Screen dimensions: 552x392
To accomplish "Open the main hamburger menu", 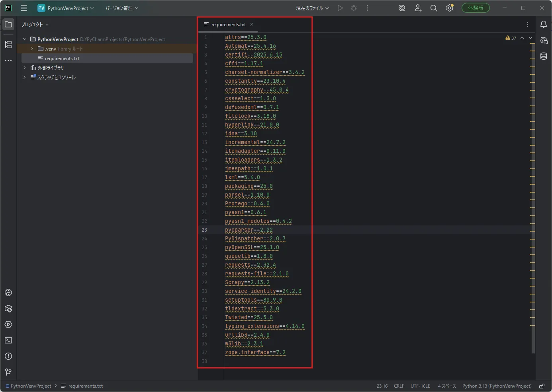I will tap(24, 8).
